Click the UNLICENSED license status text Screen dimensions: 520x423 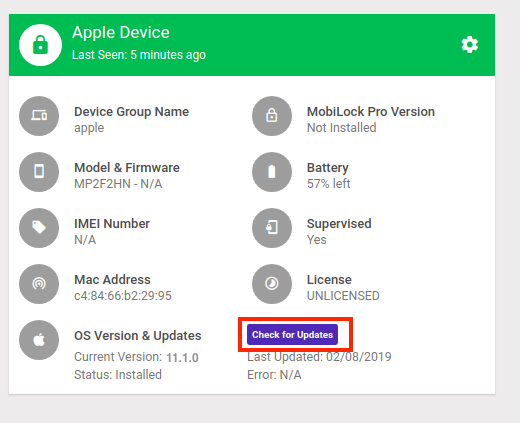(x=343, y=296)
